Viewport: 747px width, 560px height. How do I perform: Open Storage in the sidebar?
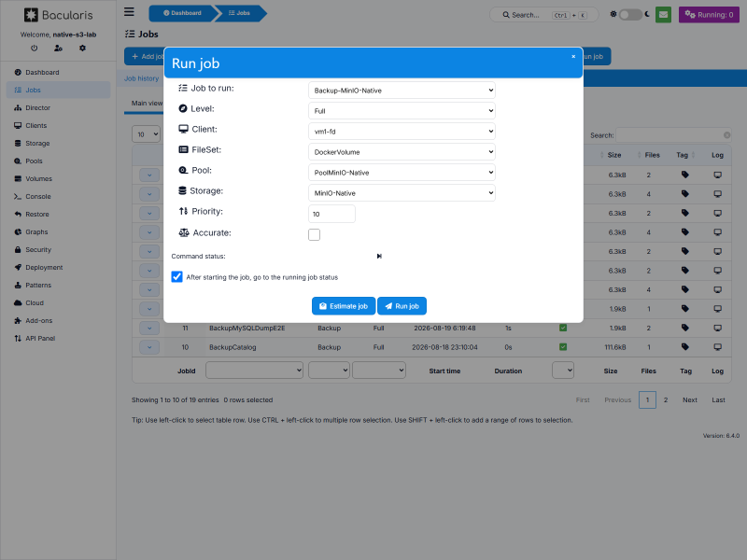[58, 144]
